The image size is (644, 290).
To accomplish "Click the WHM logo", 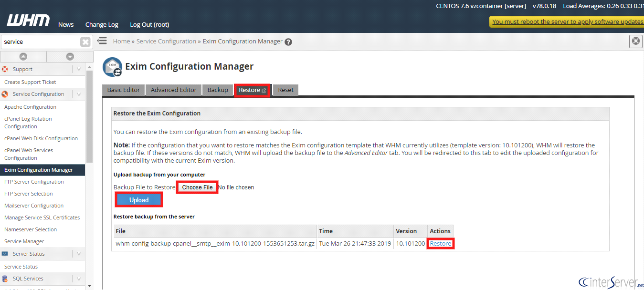I will pyautogui.click(x=28, y=21).
